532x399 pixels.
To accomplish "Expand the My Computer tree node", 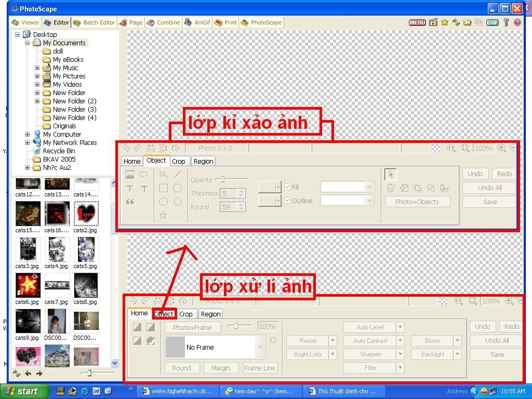I will click(28, 134).
